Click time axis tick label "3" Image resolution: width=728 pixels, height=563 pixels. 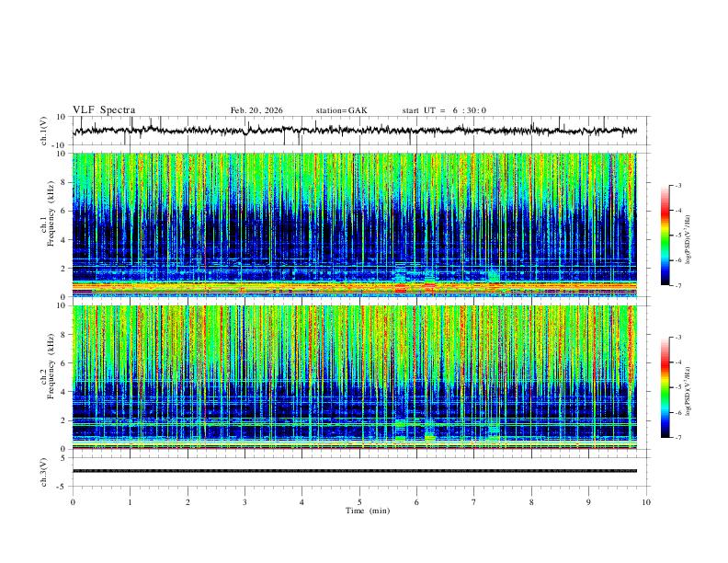point(245,502)
